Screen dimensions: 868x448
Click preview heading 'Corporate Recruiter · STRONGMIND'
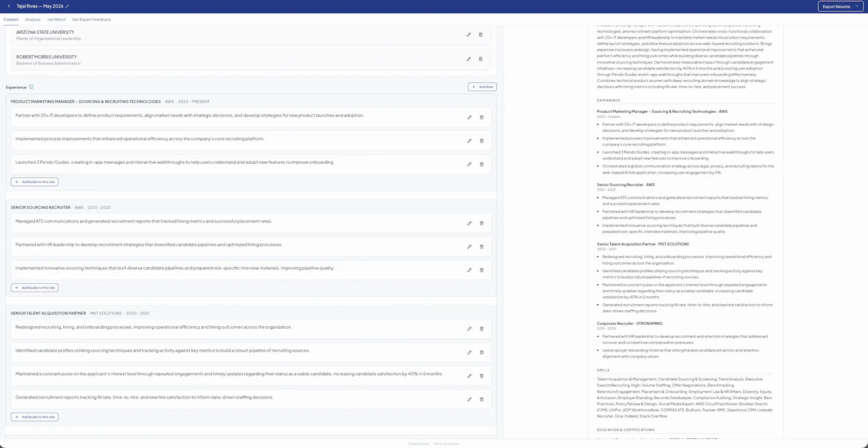629,323
